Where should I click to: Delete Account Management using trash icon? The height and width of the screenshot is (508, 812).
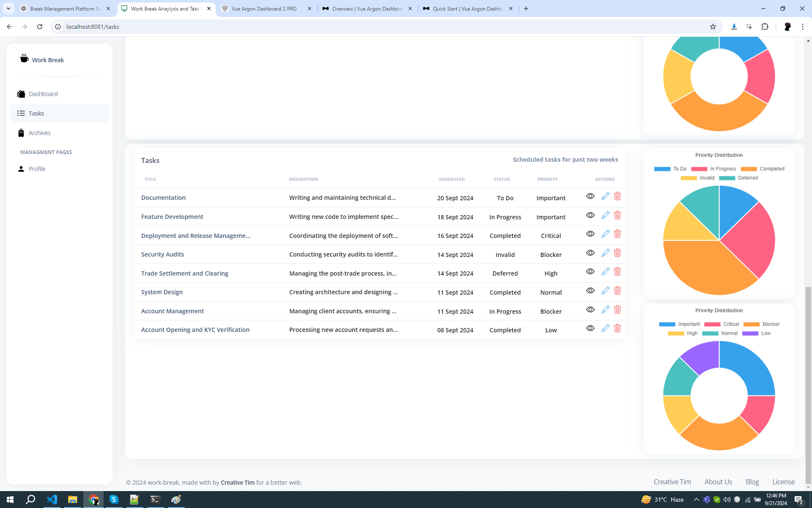click(x=617, y=310)
